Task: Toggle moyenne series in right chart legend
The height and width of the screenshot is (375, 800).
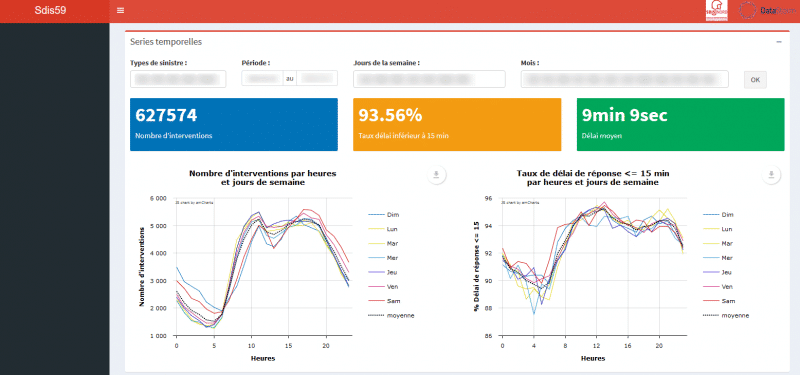Action: (726, 316)
